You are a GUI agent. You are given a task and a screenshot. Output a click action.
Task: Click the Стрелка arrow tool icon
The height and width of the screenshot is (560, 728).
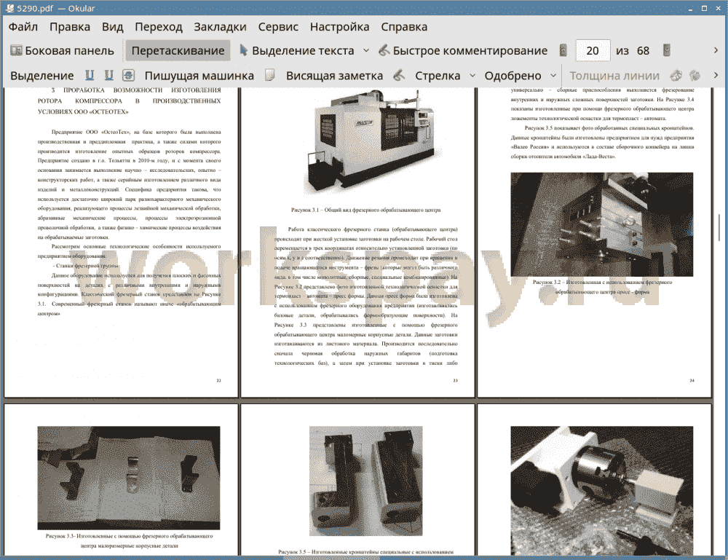pos(399,75)
